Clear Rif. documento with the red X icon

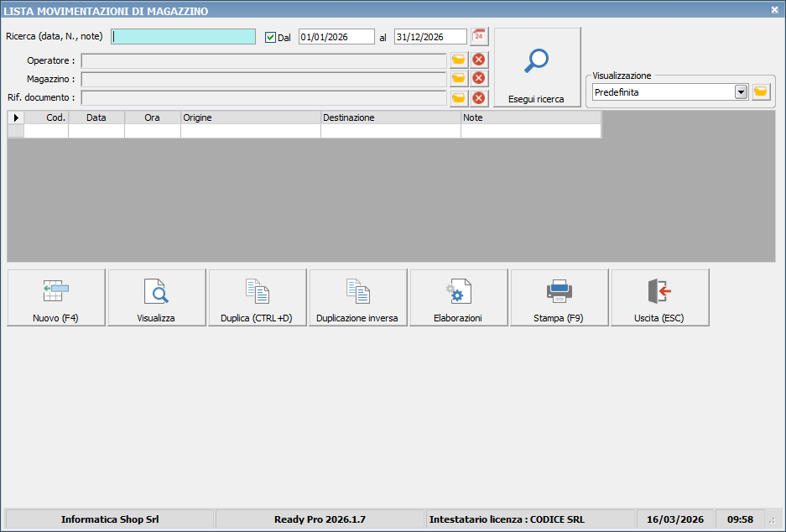[479, 97]
